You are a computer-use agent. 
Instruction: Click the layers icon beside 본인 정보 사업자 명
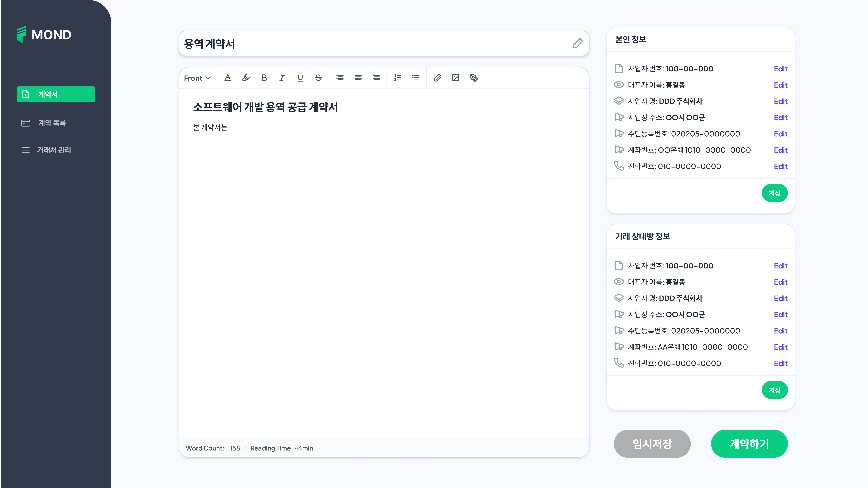[x=619, y=101]
